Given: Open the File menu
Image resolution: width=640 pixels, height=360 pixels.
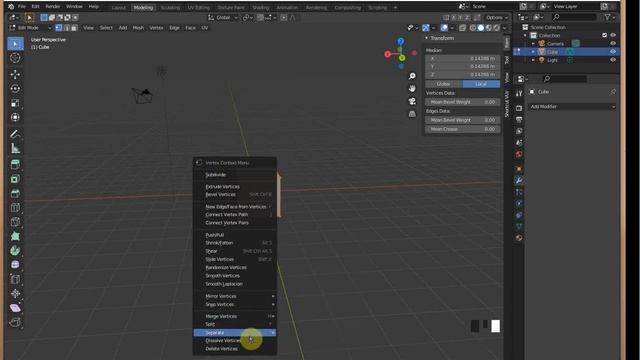Looking at the screenshot, I should (22, 7).
